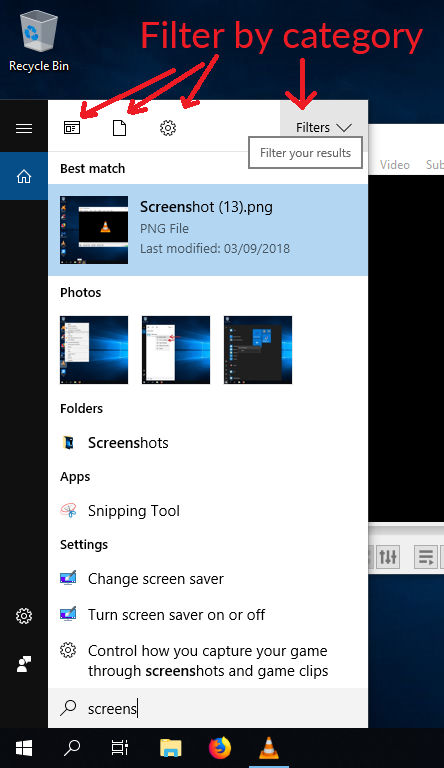Switch to VLC from the taskbar
The image size is (444, 768).
[x=269, y=748]
